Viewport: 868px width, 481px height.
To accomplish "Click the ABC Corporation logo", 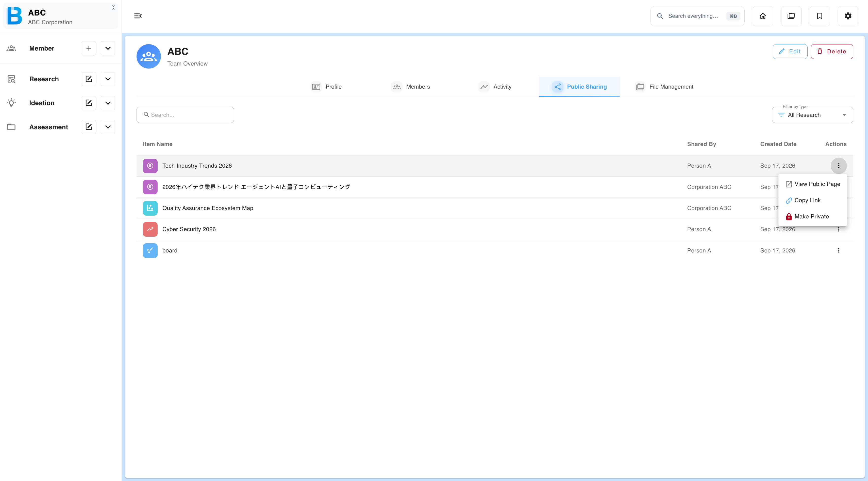I will coord(14,15).
